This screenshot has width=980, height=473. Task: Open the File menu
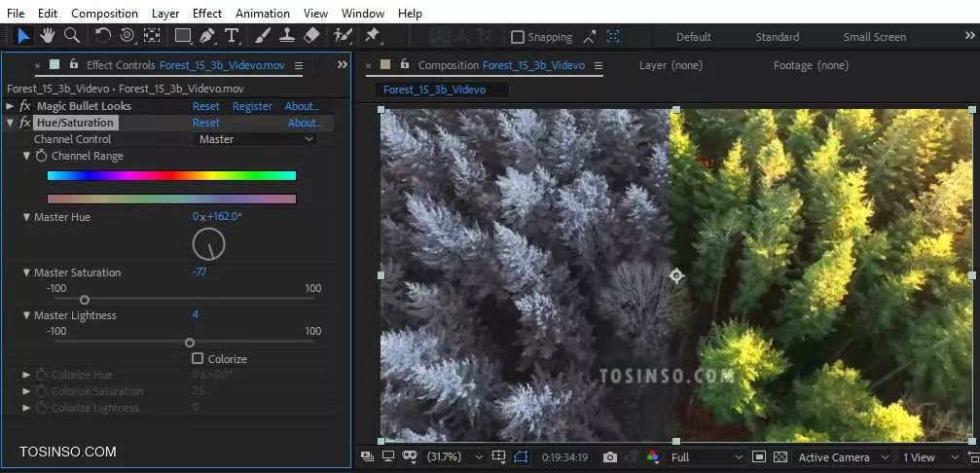pos(16,13)
